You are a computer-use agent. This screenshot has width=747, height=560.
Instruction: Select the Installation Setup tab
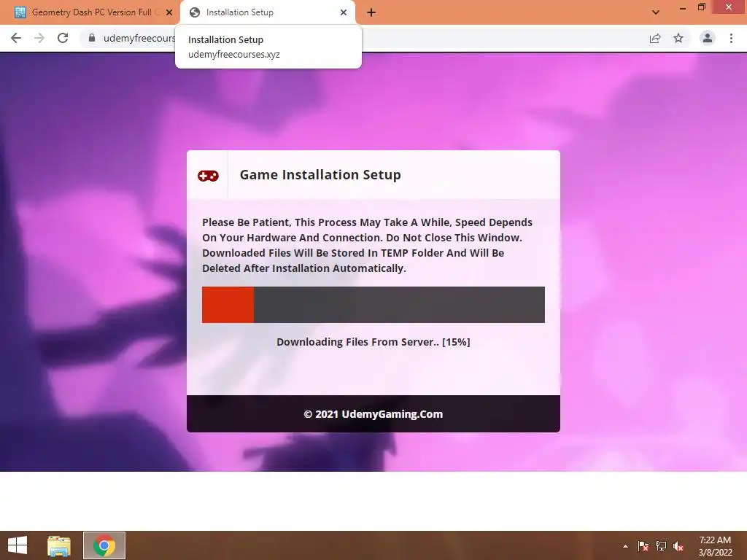pos(268,12)
